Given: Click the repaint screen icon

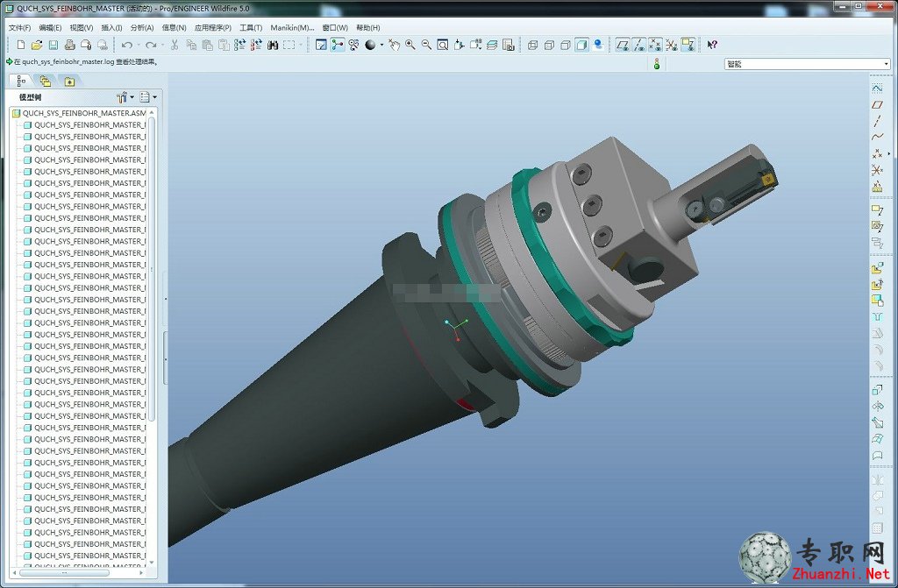Looking at the screenshot, I should (x=321, y=45).
